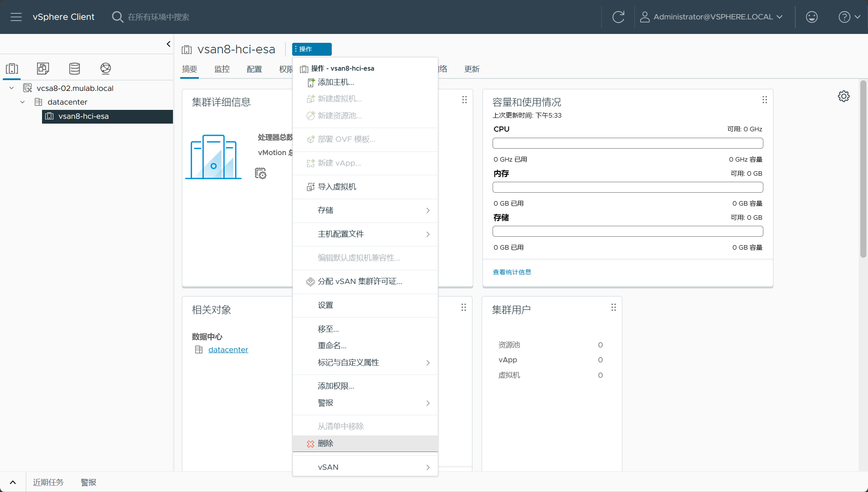Open the 警报 bottom tab

88,482
